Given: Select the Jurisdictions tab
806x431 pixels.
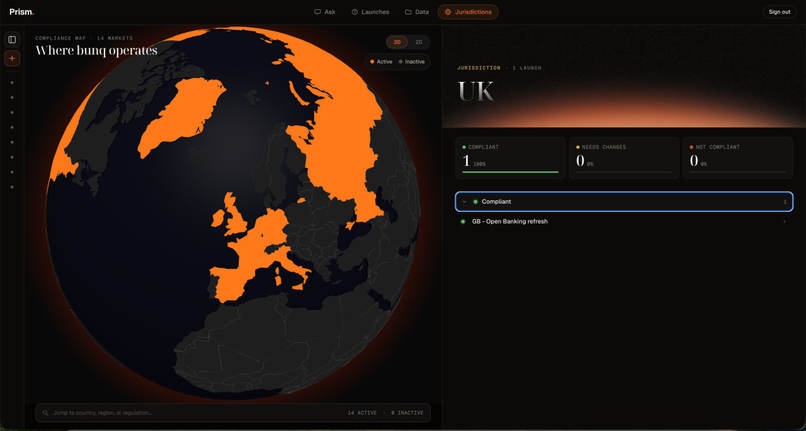Looking at the screenshot, I should 468,12.
